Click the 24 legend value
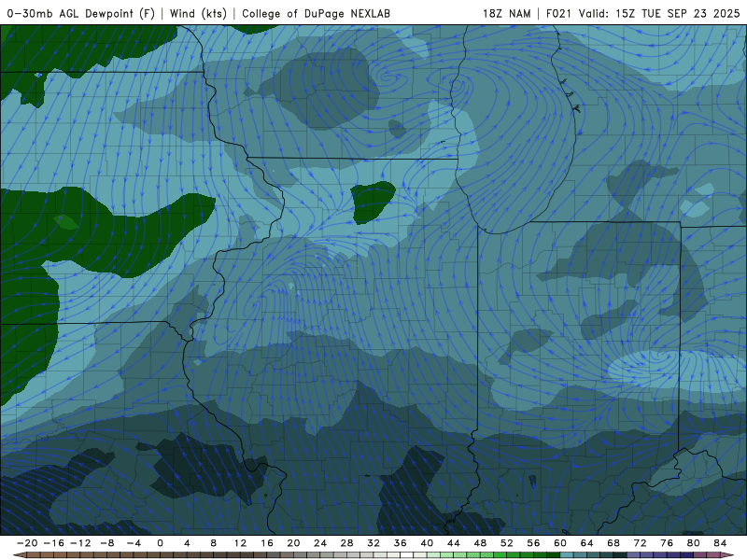Viewport: 747px width, 560px height. 320,543
